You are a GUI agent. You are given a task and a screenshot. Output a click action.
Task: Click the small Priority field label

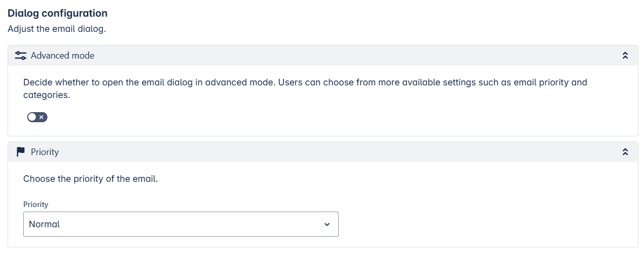coord(36,205)
